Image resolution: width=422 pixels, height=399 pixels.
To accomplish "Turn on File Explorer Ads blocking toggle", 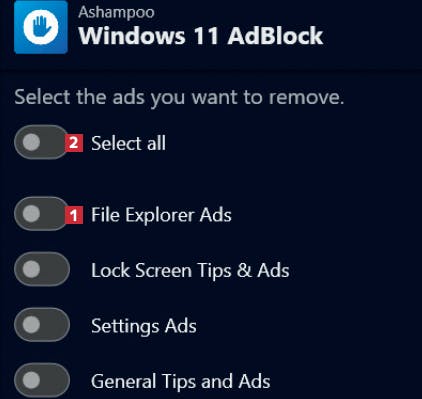I will coord(41,214).
